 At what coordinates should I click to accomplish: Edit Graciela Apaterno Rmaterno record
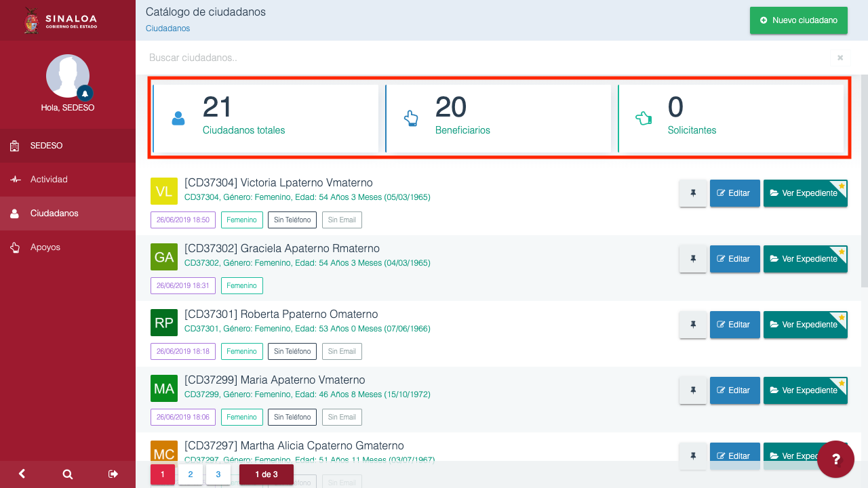point(734,259)
